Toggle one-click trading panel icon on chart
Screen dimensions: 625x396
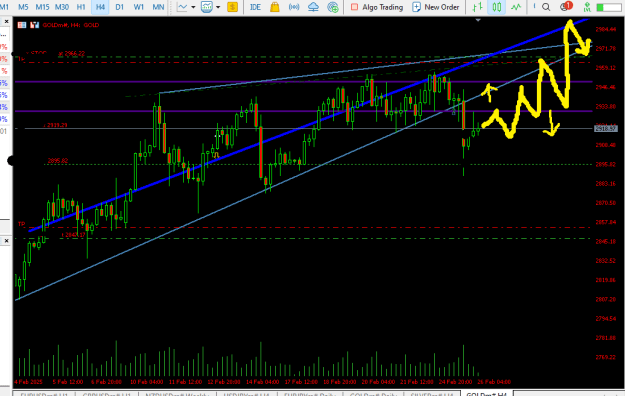(22, 25)
